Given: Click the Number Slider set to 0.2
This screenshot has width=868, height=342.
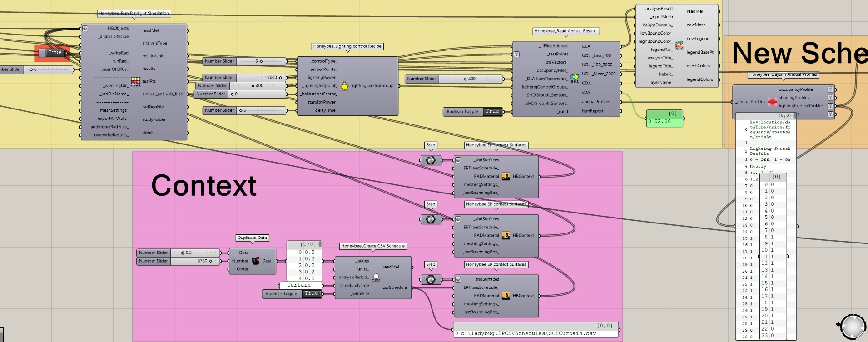Looking at the screenshot, I should 179,253.
